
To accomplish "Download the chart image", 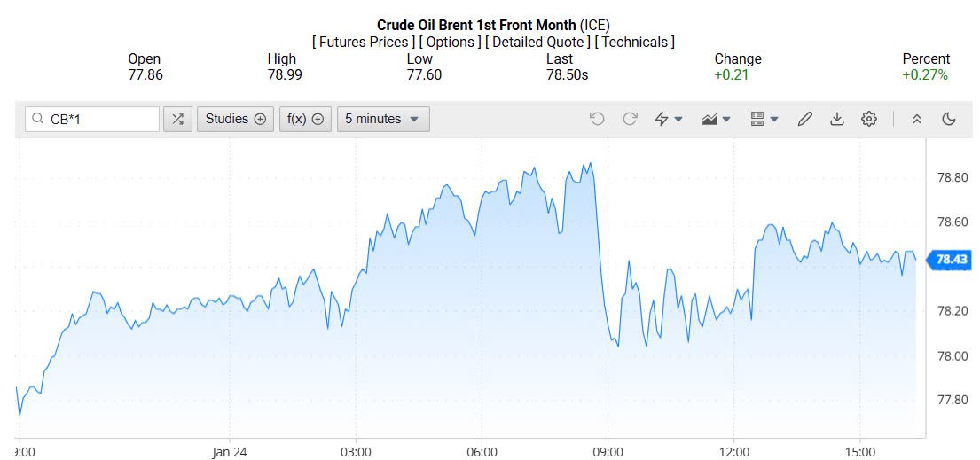I will pyautogui.click(x=836, y=119).
